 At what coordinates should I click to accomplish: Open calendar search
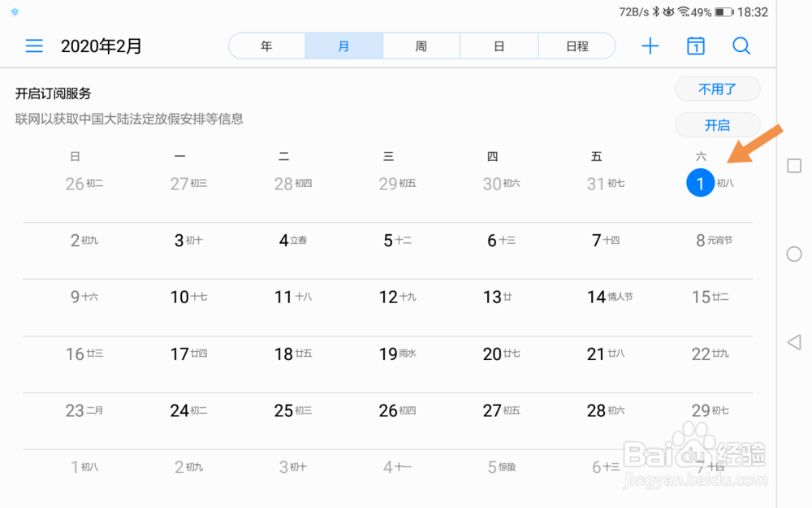[741, 46]
